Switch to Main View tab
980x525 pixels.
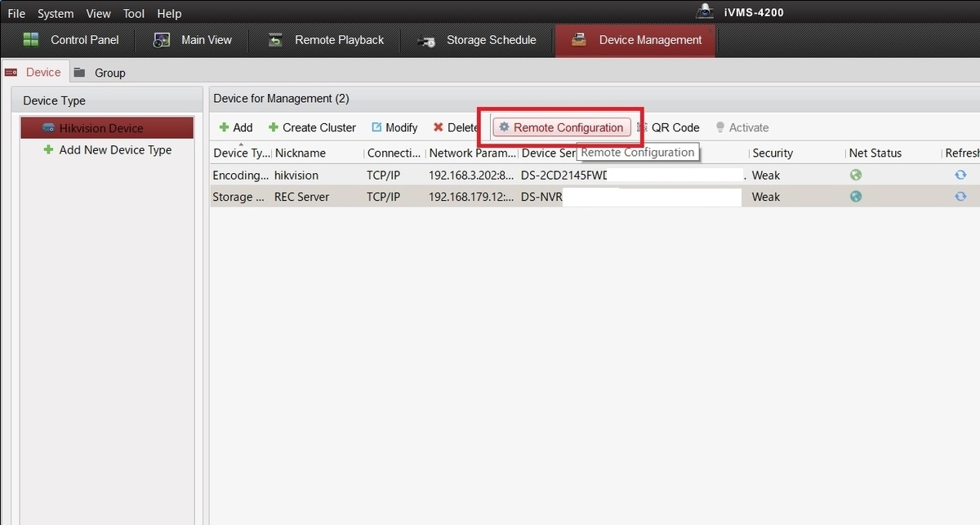(x=193, y=40)
